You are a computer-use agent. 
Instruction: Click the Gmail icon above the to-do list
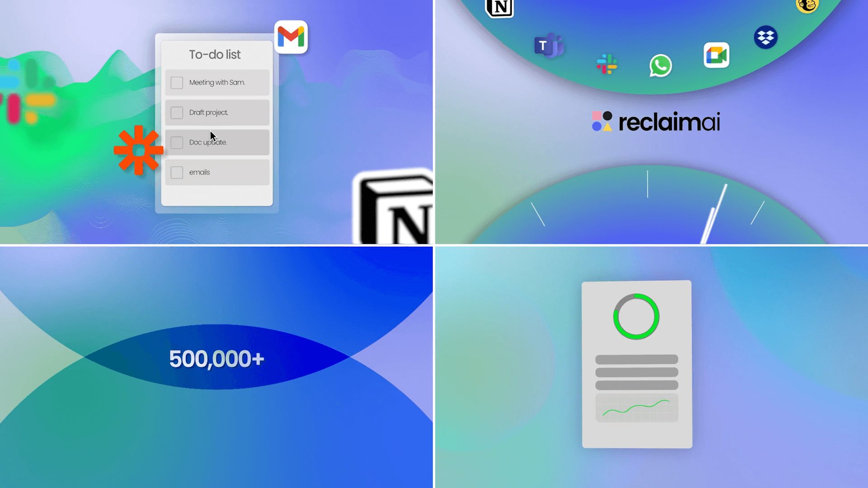[291, 37]
